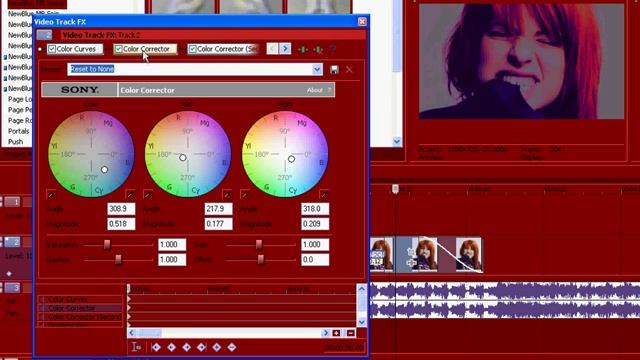This screenshot has height=360, width=640.
Task: Click the keyframe timeline left scroll arrow
Action: pyautogui.click(x=131, y=333)
